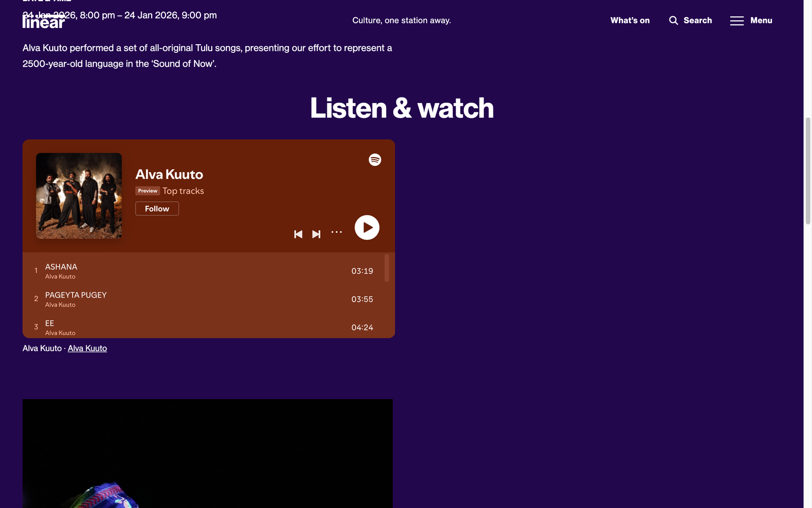Play track EE
812x508 pixels.
[x=209, y=327]
